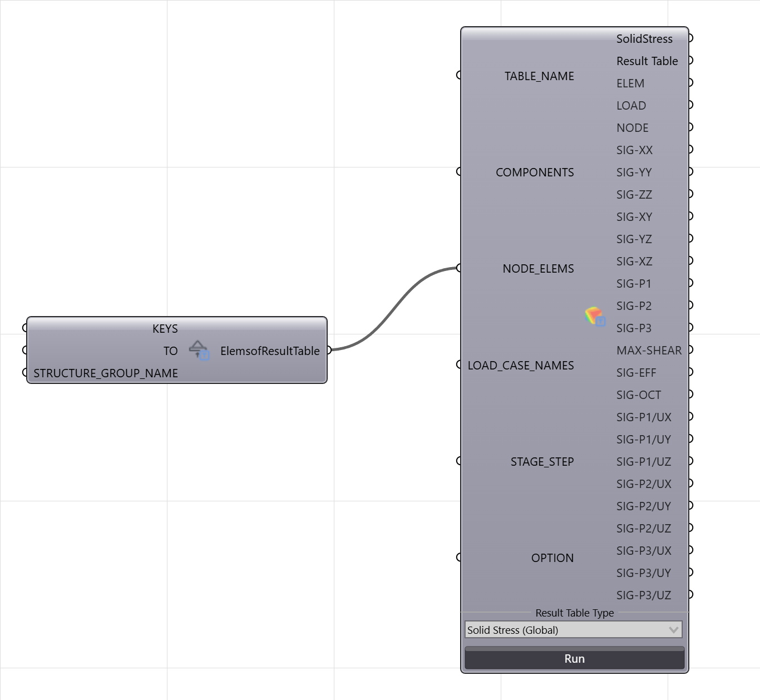Select the OPTION input parameter

[552, 558]
